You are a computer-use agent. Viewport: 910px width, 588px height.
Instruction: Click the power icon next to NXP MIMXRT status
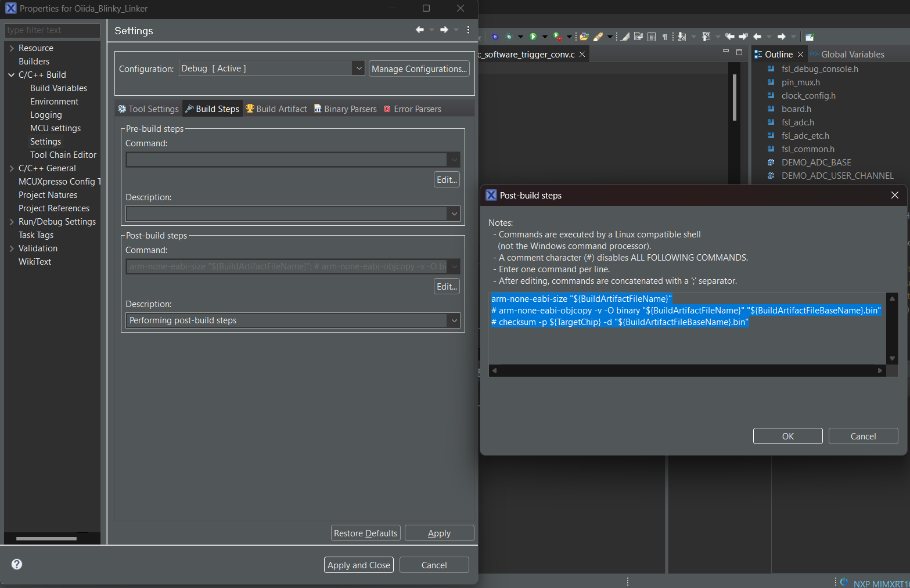(843, 582)
